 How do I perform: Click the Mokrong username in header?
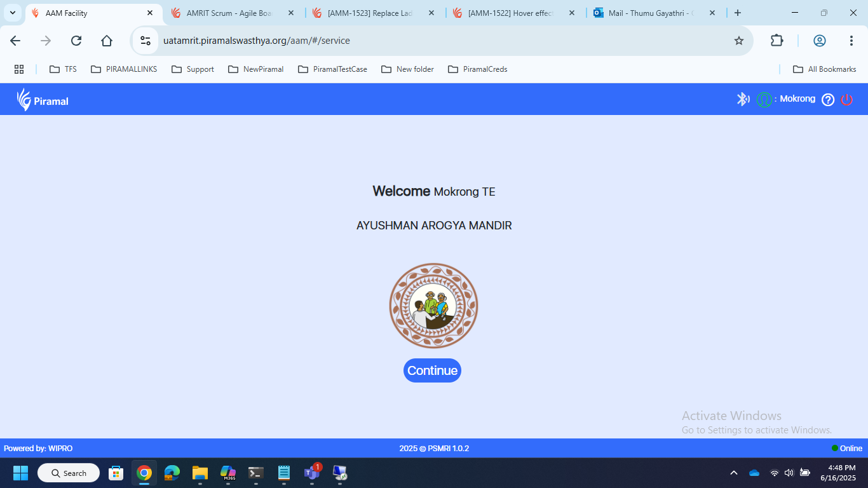tap(797, 99)
